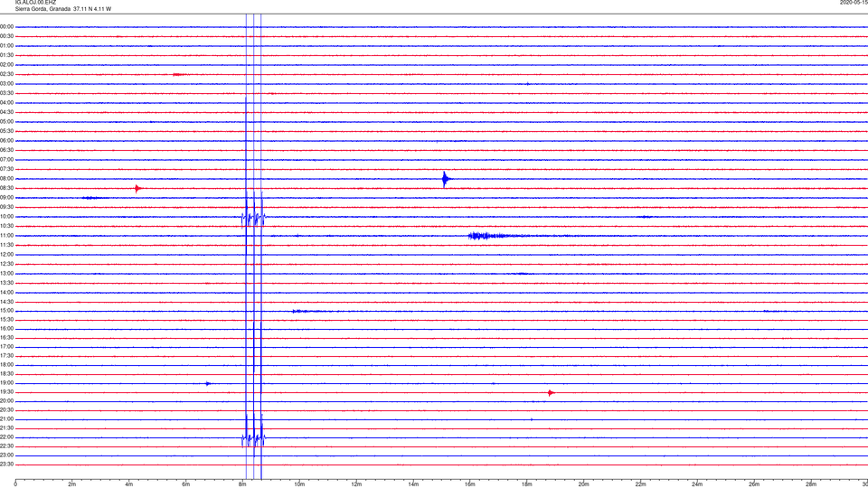Image resolution: width=868 pixels, height=488 pixels.
Task: Click the calibration pulse burst on 10:00 trace
Action: [x=253, y=219]
